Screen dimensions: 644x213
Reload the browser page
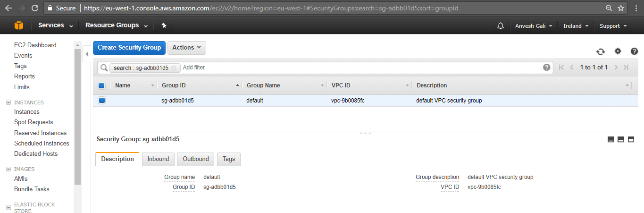pos(35,8)
